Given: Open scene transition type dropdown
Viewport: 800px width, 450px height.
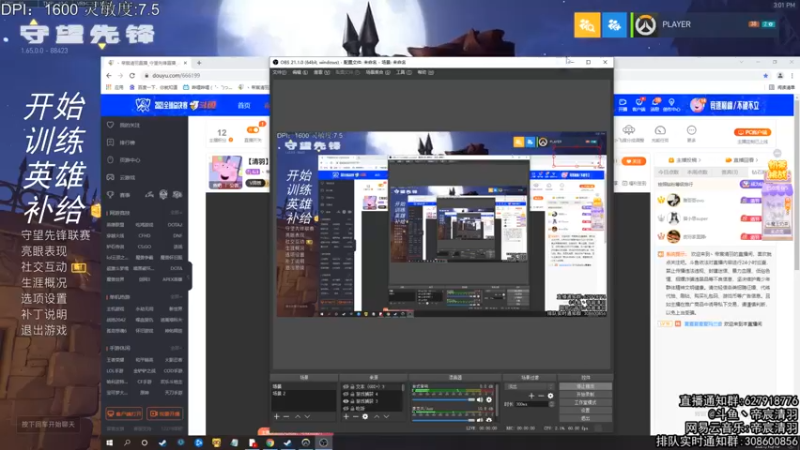Looking at the screenshot, I should 530,386.
